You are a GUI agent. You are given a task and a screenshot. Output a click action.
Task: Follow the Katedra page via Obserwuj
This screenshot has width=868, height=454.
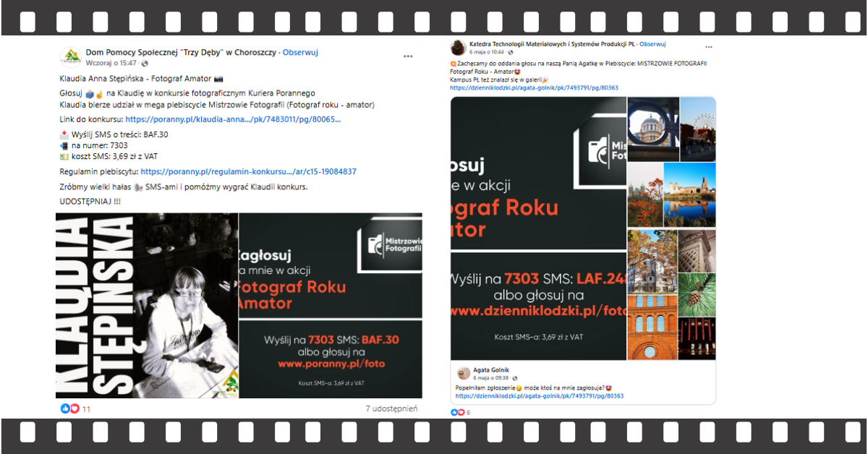coord(652,44)
